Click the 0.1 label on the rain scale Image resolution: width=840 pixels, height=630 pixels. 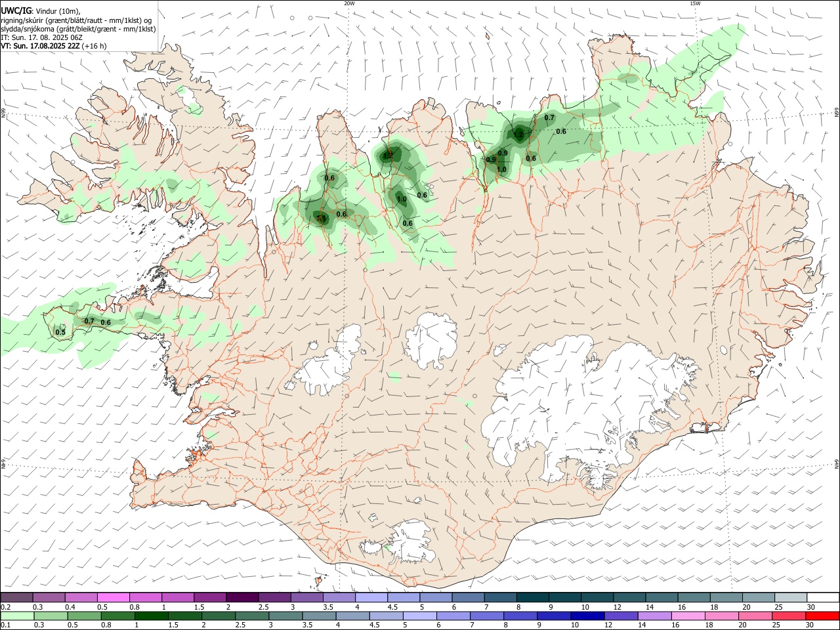pos(5,625)
